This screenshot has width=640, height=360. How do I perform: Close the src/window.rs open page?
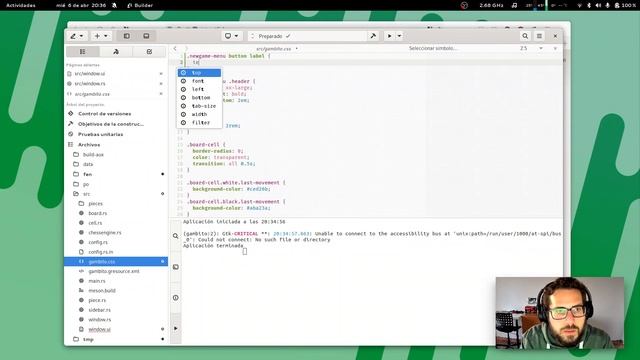click(161, 83)
